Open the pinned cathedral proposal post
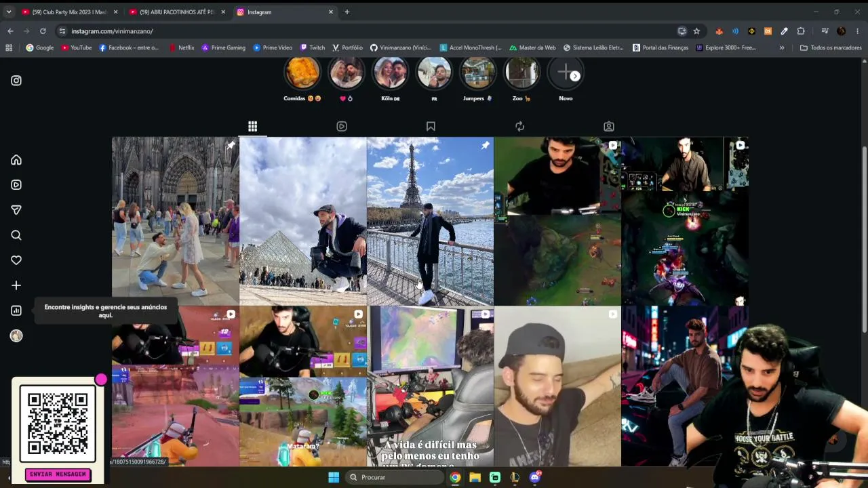This screenshot has height=488, width=868. (x=176, y=221)
